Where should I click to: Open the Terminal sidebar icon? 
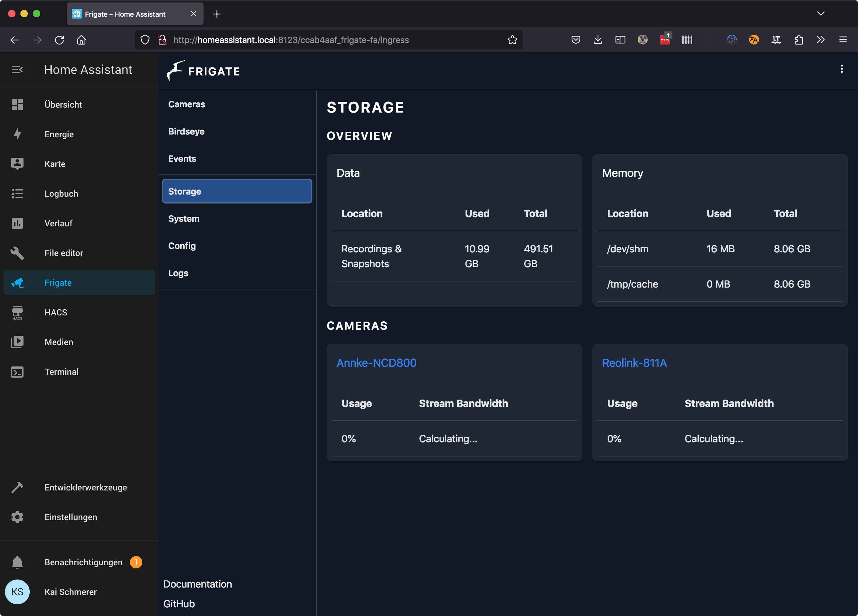point(17,372)
